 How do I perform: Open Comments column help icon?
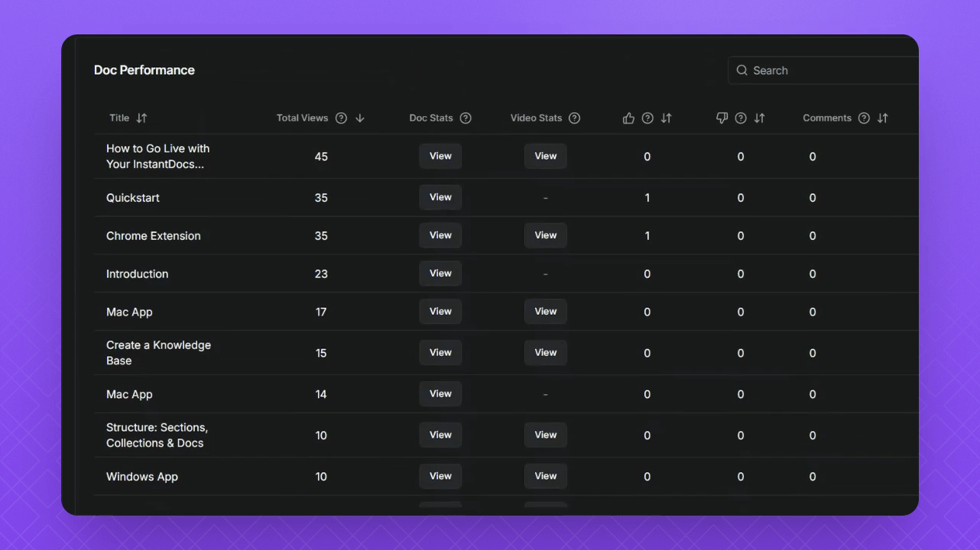pos(864,118)
